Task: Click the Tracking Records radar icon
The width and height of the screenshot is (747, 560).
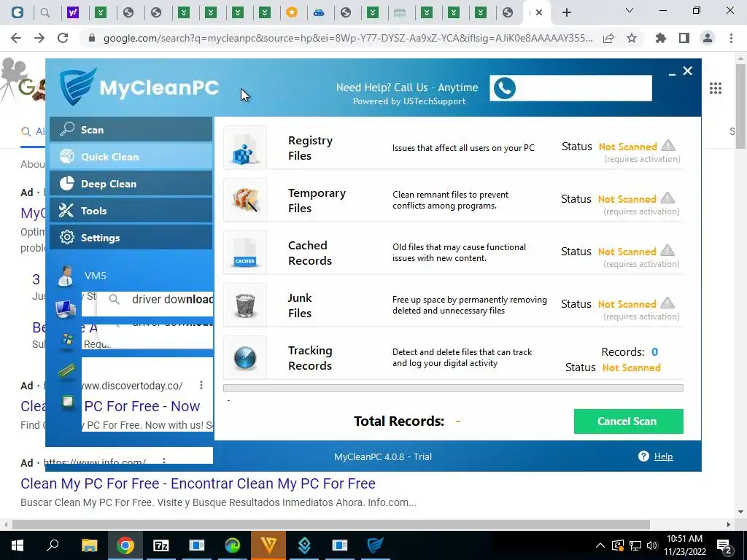Action: point(245,358)
